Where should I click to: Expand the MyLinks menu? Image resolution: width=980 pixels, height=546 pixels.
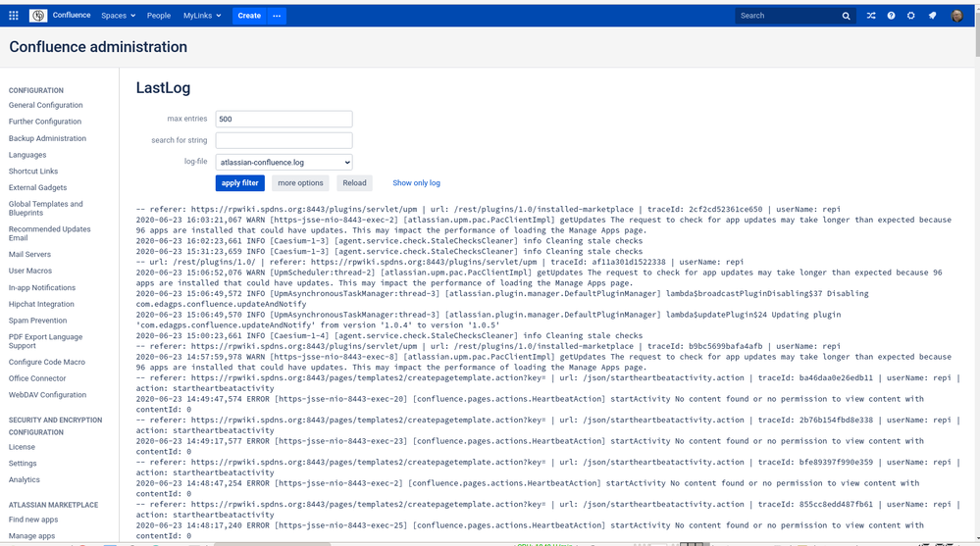tap(202, 16)
